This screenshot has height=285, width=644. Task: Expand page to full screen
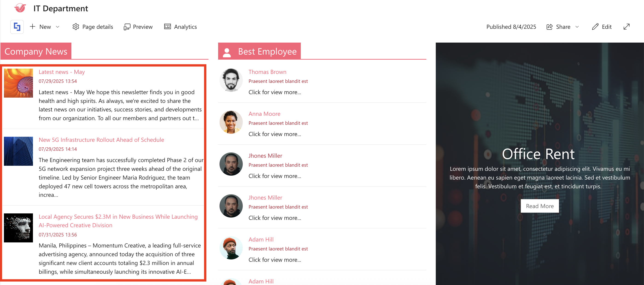click(626, 27)
